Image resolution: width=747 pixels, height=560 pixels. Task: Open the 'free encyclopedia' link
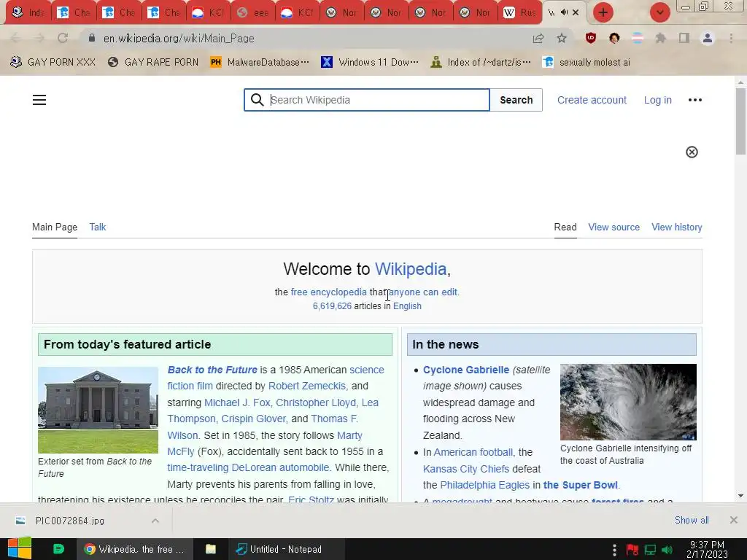329,292
